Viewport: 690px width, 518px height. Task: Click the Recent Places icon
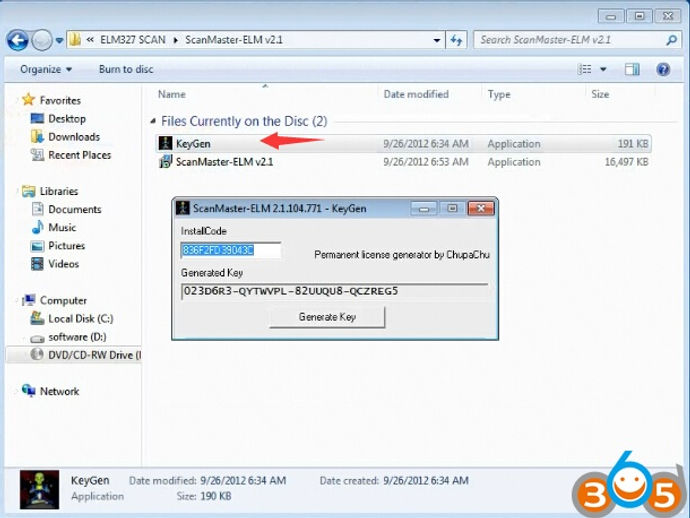click(37, 155)
